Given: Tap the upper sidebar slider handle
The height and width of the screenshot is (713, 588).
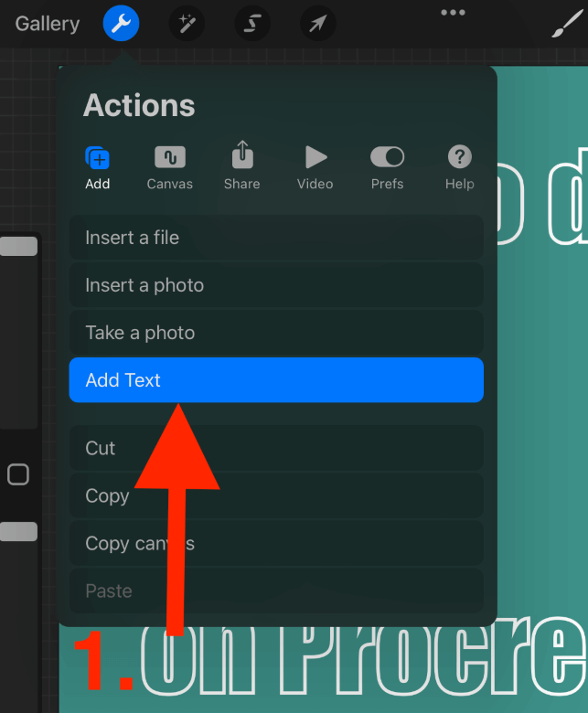Looking at the screenshot, I should 18,247.
